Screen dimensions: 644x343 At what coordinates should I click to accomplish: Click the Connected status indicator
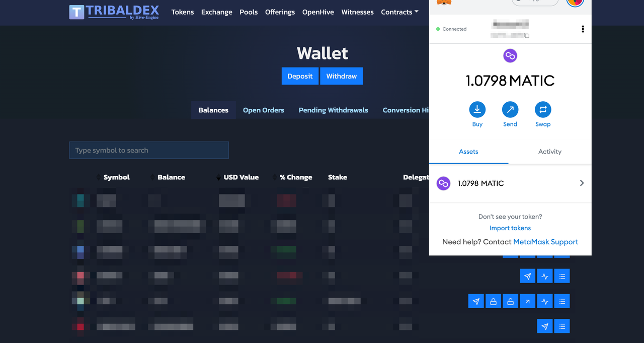pyautogui.click(x=451, y=29)
